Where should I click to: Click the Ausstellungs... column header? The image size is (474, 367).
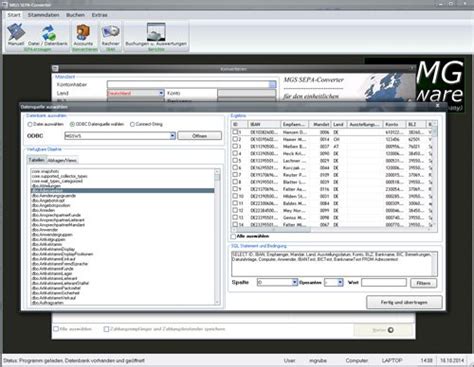(365, 124)
